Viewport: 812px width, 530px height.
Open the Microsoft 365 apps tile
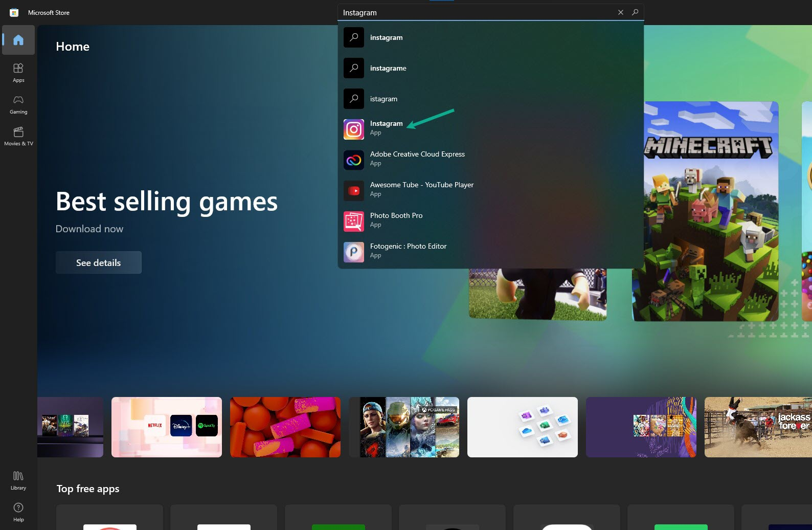pyautogui.click(x=523, y=427)
